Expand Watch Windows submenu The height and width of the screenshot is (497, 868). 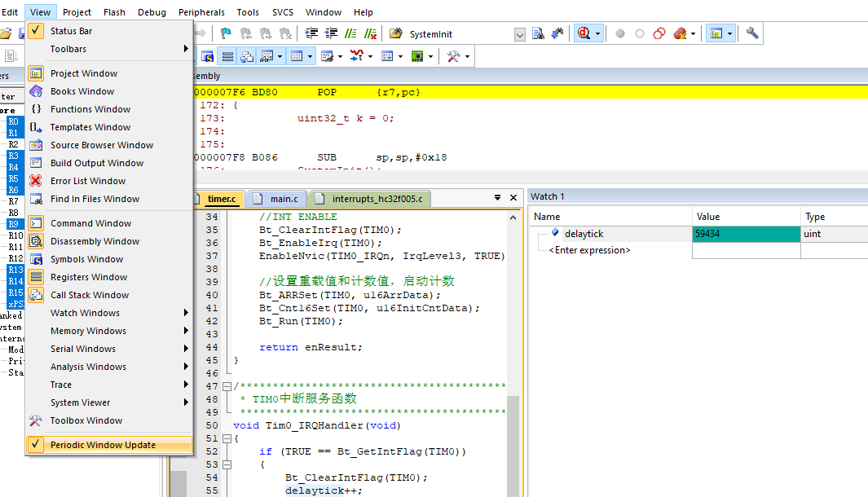pos(109,313)
